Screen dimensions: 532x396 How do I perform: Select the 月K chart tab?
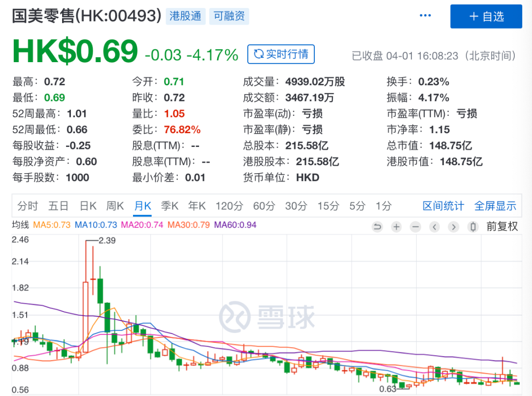pyautogui.click(x=143, y=206)
